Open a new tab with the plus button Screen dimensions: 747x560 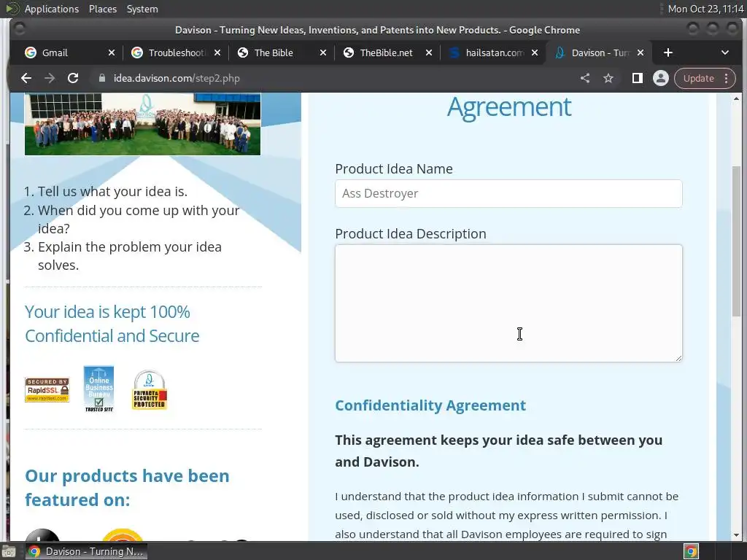[668, 52]
